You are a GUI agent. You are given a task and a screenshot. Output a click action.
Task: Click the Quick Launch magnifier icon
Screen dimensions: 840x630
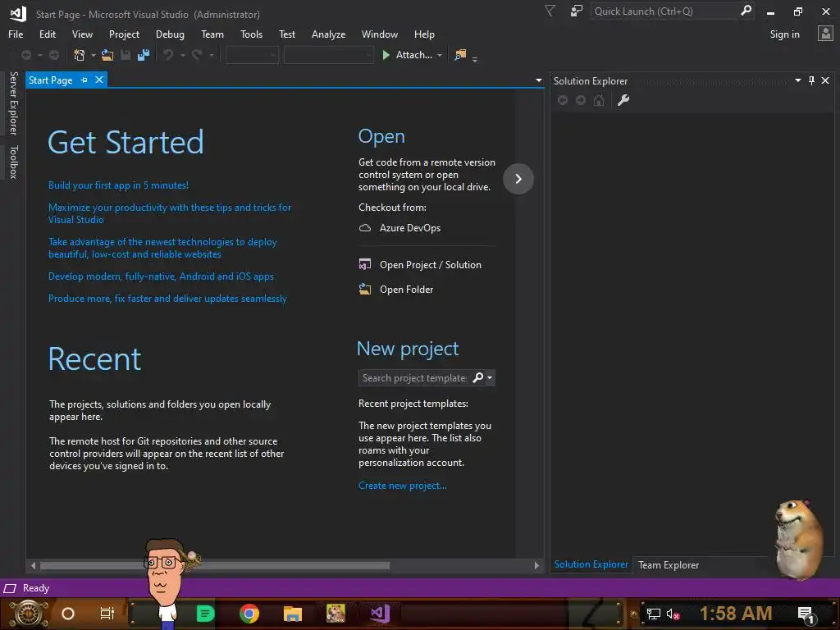746,11
